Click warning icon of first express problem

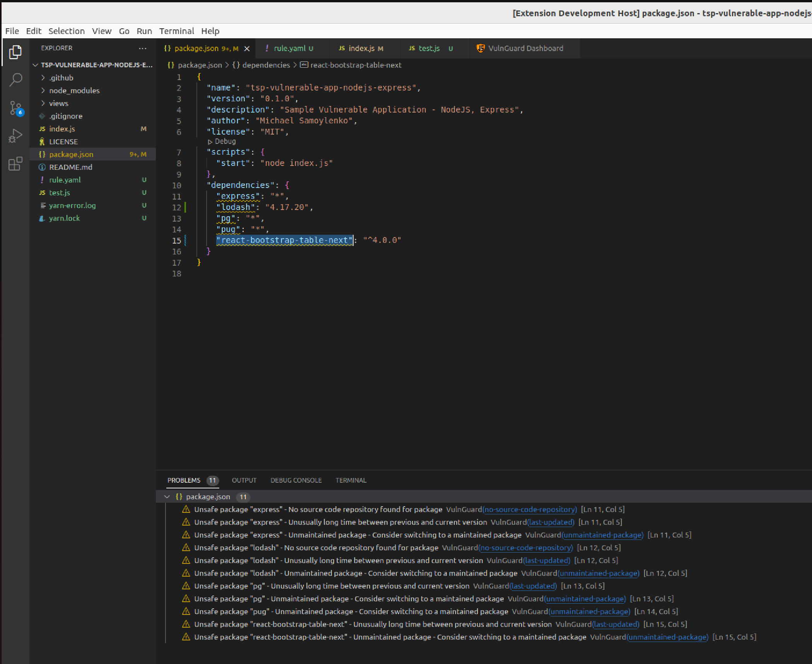[x=186, y=509]
